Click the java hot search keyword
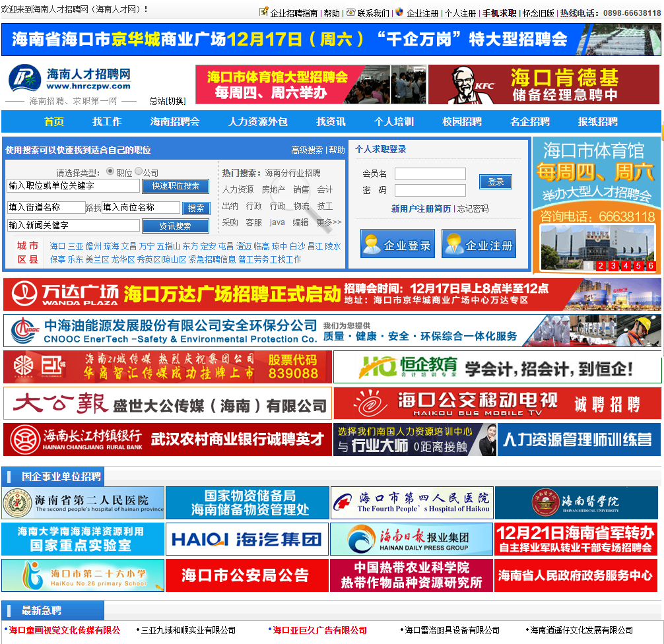The image size is (664, 644). [x=277, y=223]
